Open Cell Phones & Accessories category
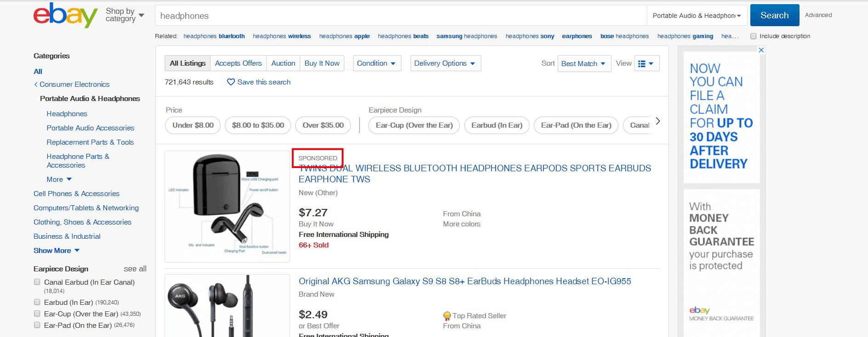Image resolution: width=868 pixels, height=337 pixels. coord(76,194)
